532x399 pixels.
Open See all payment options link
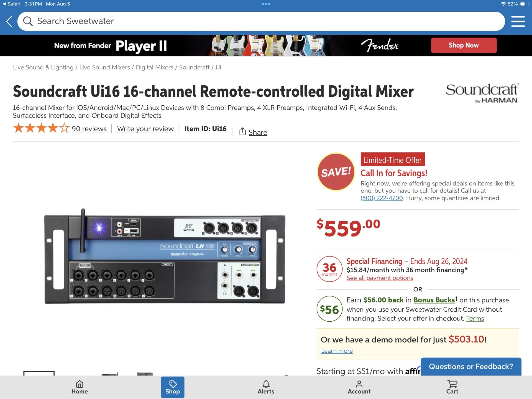click(380, 278)
